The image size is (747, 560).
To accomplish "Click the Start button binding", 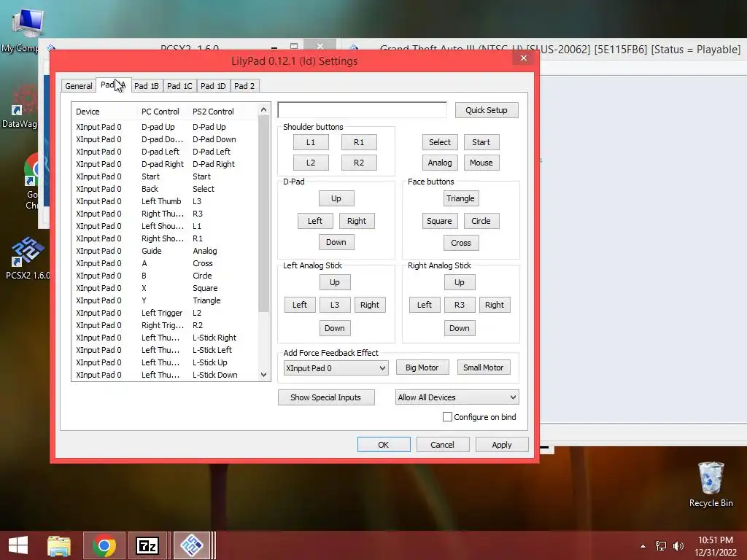I will click(481, 142).
